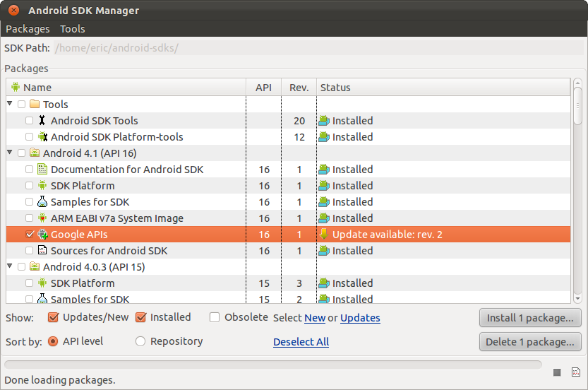This screenshot has height=390, width=588.
Task: Click Delete 1 package button
Action: tap(530, 342)
